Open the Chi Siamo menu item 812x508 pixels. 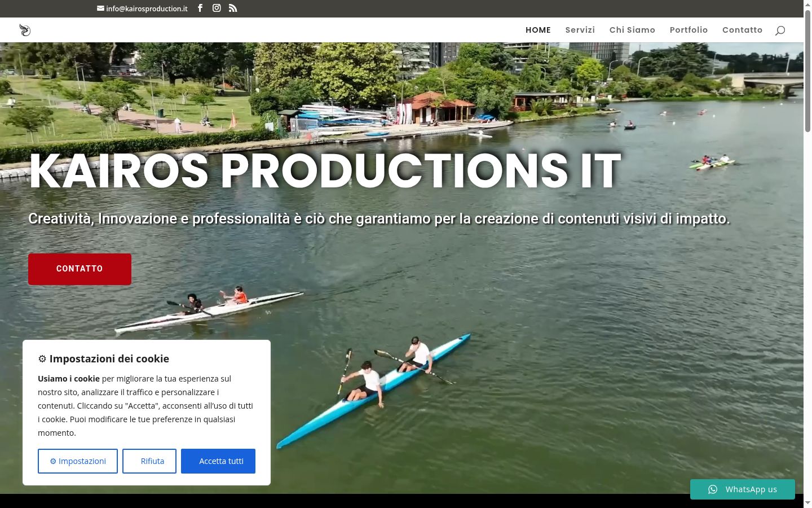[x=632, y=30]
